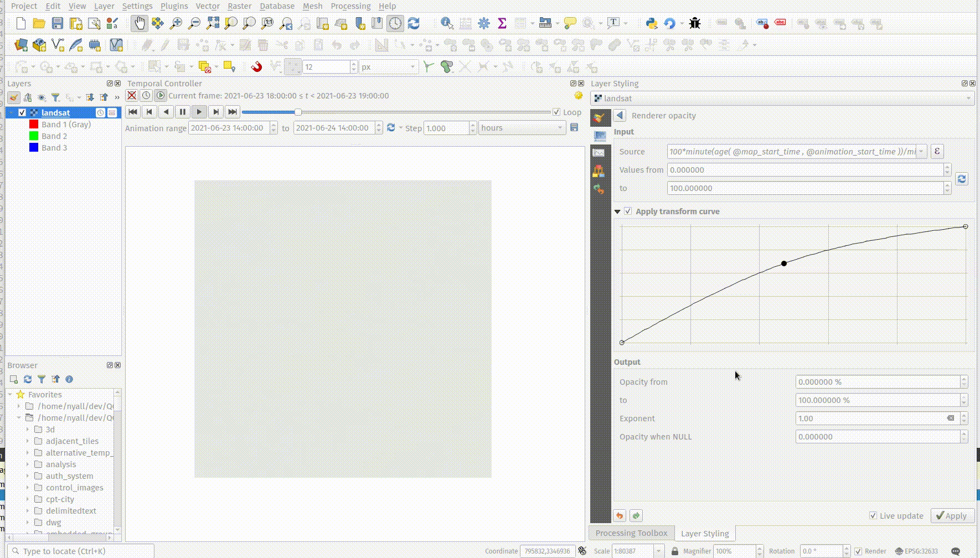This screenshot has width=980, height=558.
Task: Open the Temporal Controller clock icon in toolbar
Action: pyautogui.click(x=395, y=23)
